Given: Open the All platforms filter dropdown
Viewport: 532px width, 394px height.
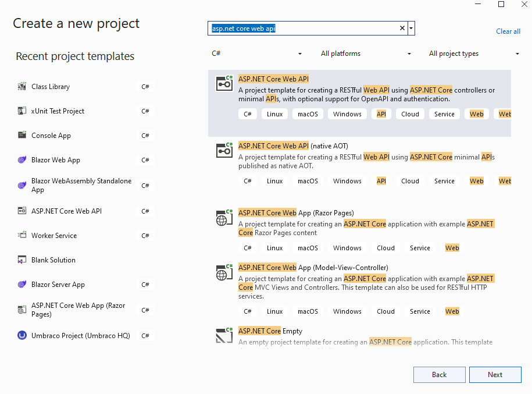Looking at the screenshot, I should coord(365,54).
